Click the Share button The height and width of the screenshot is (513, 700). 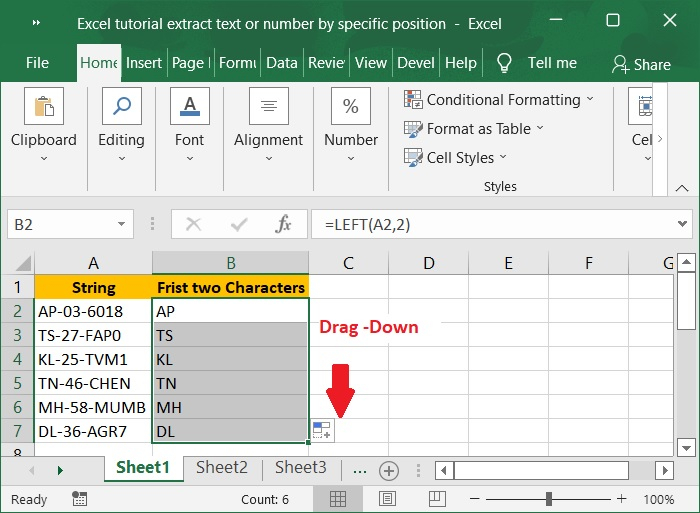641,64
